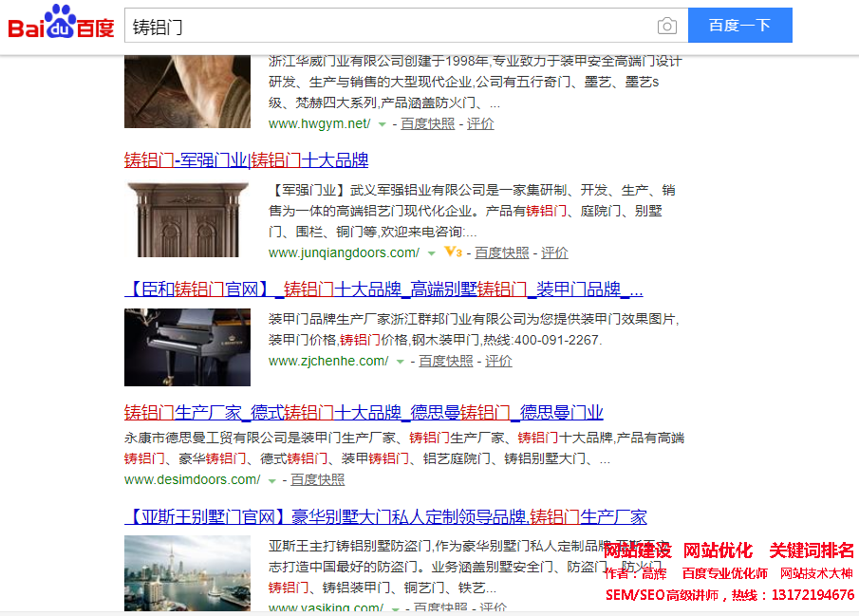This screenshot has height=616, width=859.
Task: Open 德思曼门业 铸铝门生产厂家 result title
Action: pyautogui.click(x=363, y=412)
